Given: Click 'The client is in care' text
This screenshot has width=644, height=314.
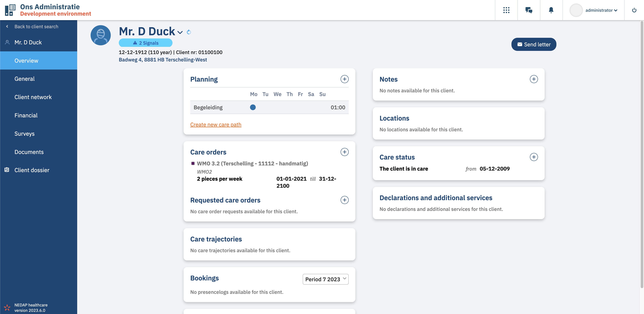Looking at the screenshot, I should [404, 169].
